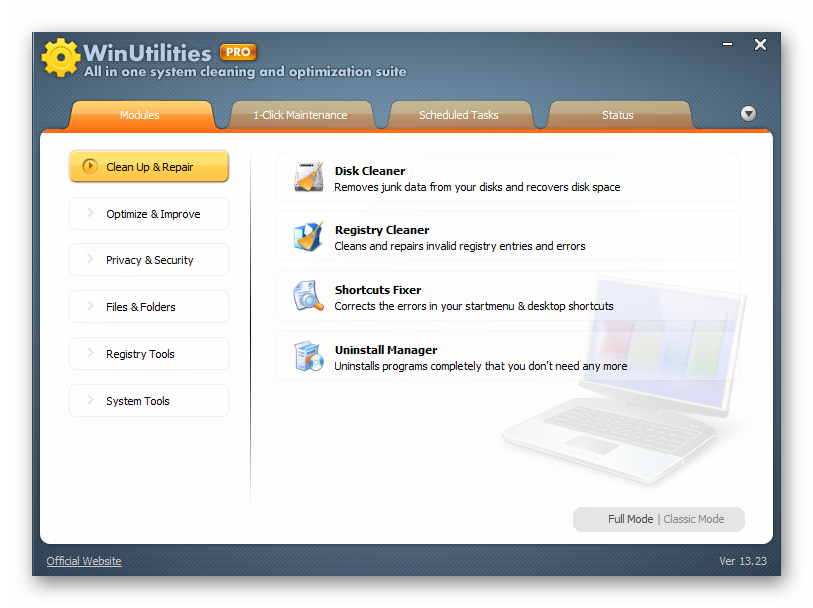Image resolution: width=813 pixels, height=608 pixels.
Task: Click the WinUtilities gear logo
Action: click(x=61, y=58)
